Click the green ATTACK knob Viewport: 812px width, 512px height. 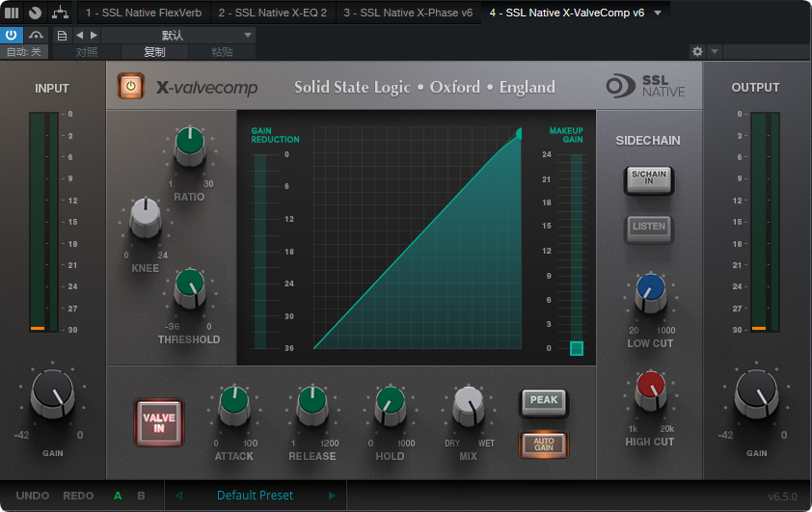tap(234, 405)
